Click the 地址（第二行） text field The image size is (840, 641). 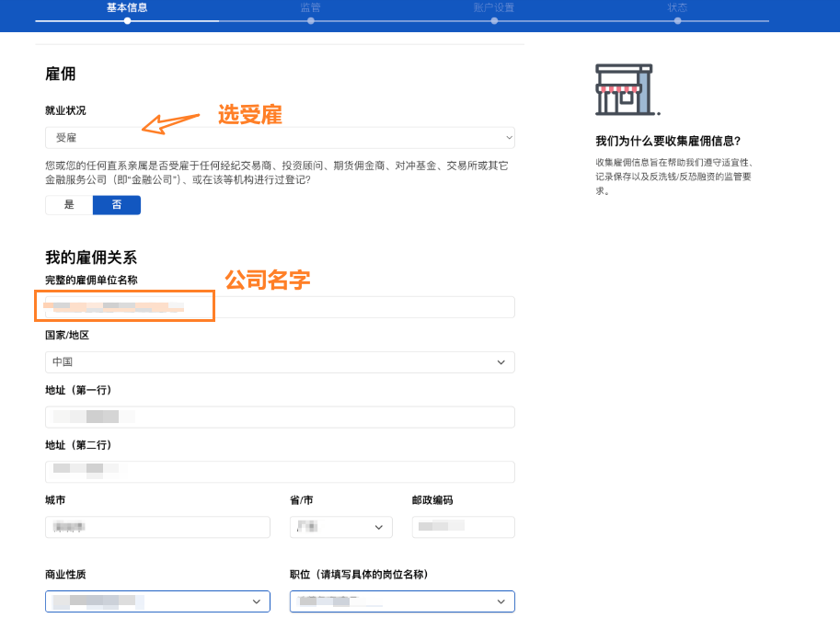click(x=280, y=472)
